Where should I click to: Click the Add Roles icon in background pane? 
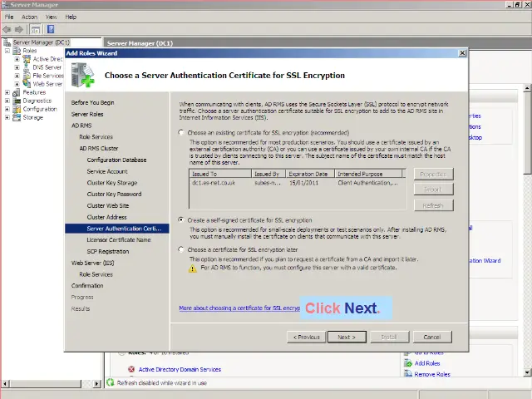pos(408,363)
